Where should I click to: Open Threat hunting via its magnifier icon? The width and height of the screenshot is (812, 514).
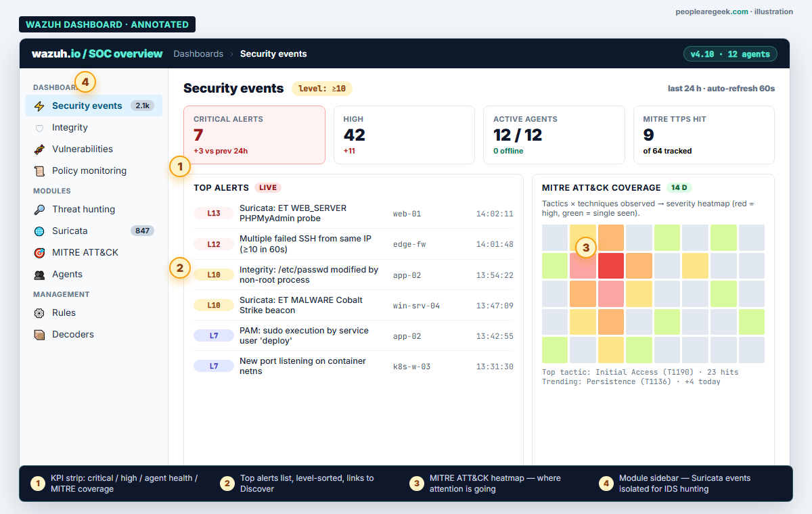coord(39,210)
